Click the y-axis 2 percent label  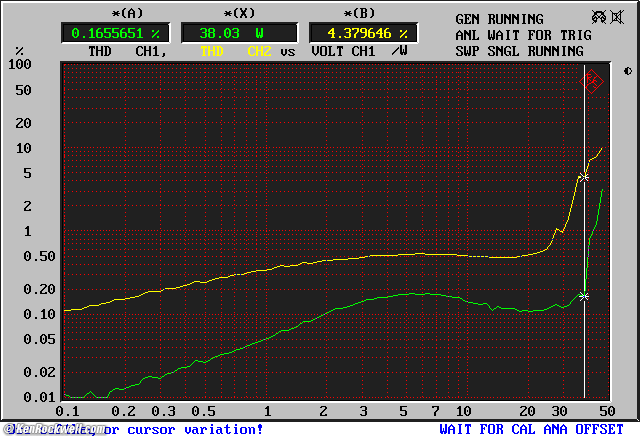tap(27, 206)
